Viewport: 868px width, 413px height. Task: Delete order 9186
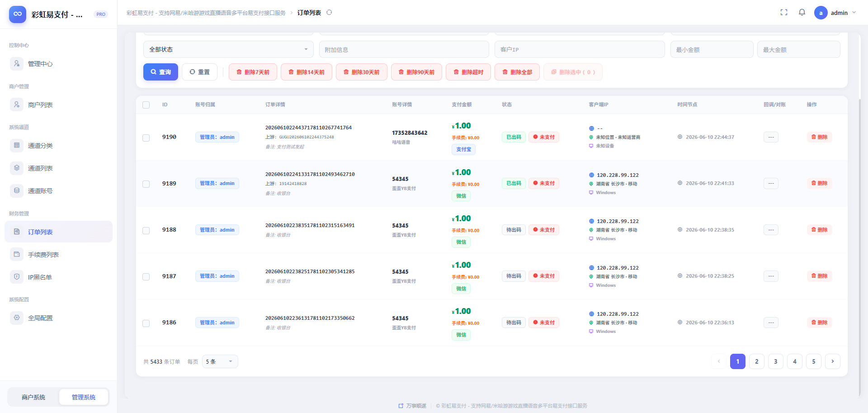pyautogui.click(x=819, y=323)
